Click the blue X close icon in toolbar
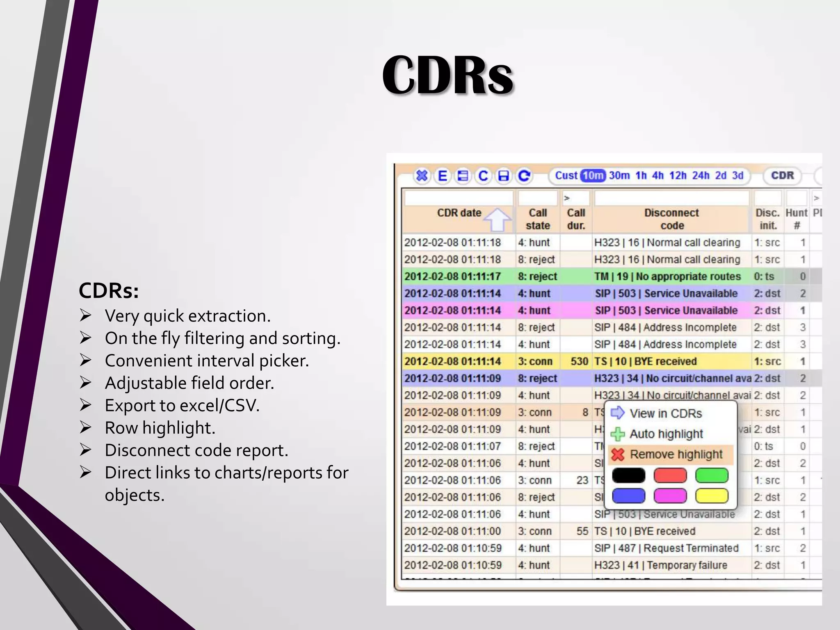The image size is (840, 630). click(x=422, y=176)
